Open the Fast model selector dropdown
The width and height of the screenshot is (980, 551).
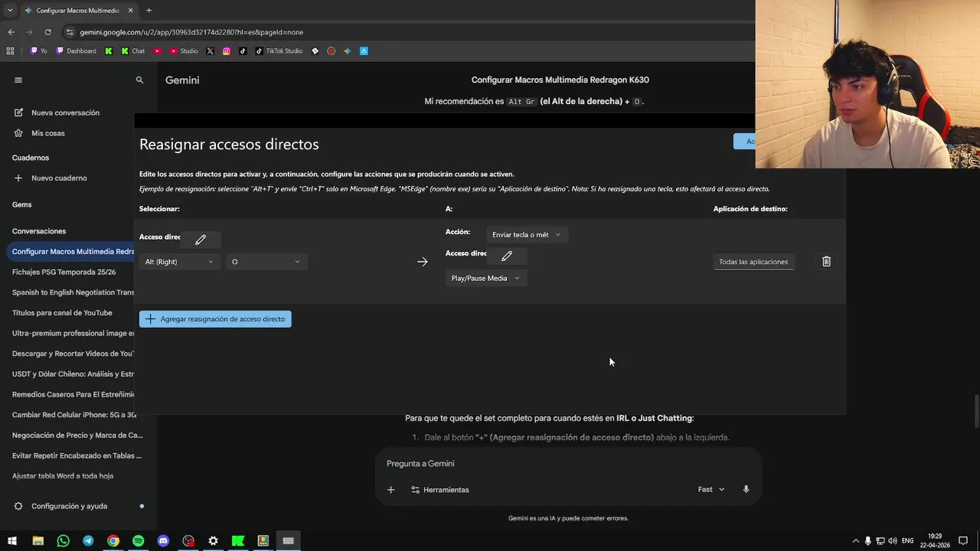(x=711, y=489)
